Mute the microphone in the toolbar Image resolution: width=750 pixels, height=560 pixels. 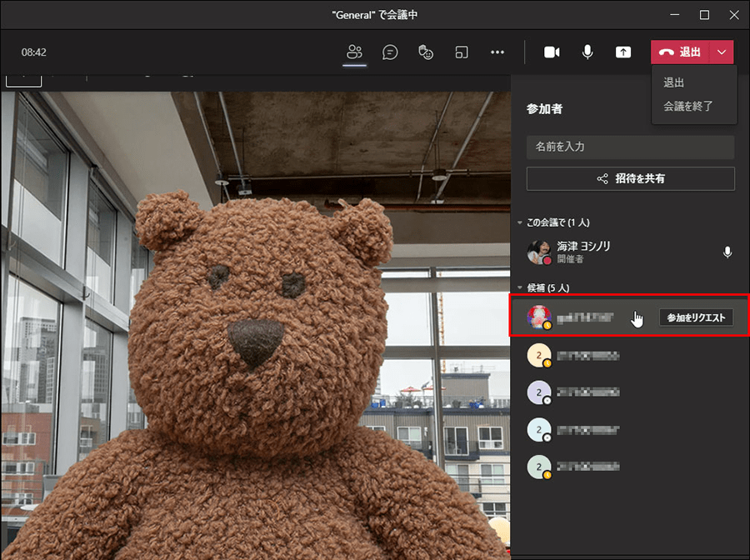587,52
